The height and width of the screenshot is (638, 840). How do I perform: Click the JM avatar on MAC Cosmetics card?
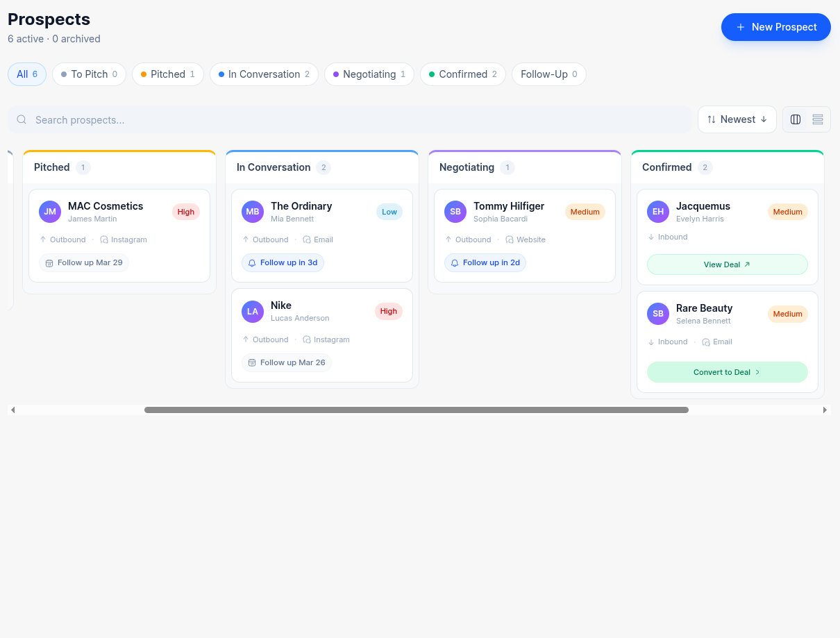tap(49, 211)
